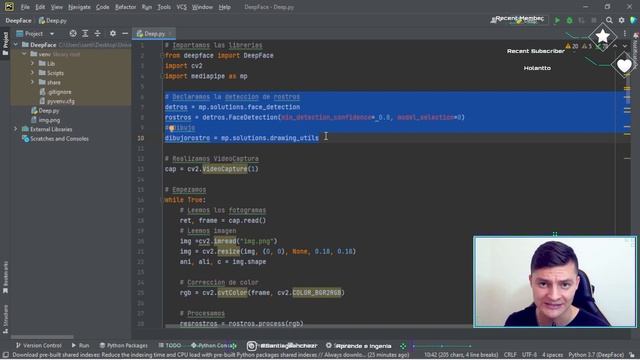Image resolution: width=640 pixels, height=360 pixels.
Task: Open the TODO tool window
Action: (170, 345)
